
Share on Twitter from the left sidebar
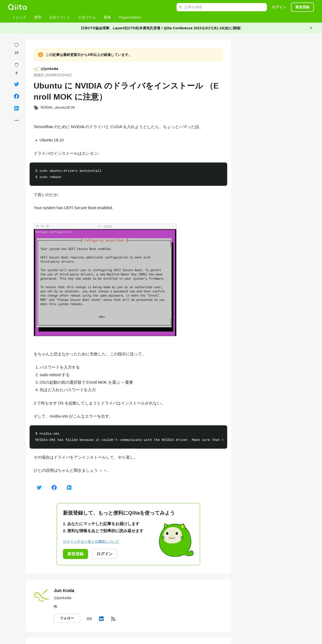[x=17, y=84]
